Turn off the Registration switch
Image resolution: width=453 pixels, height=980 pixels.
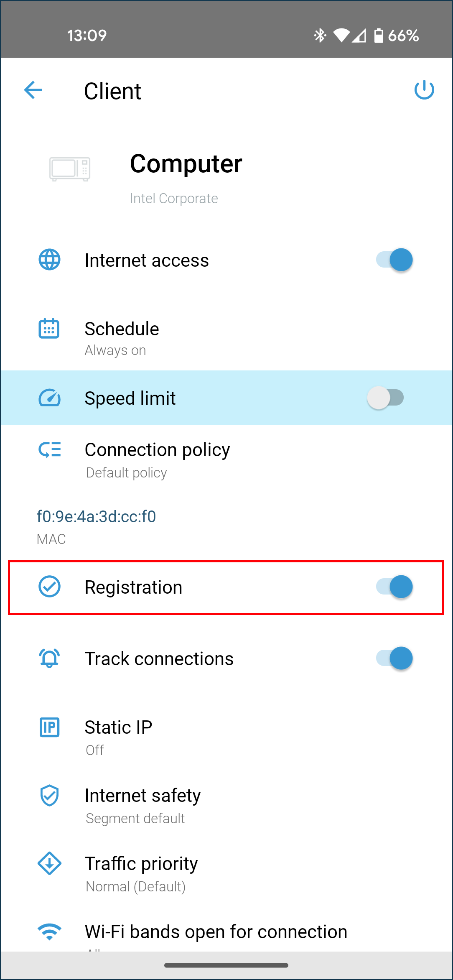click(x=394, y=587)
